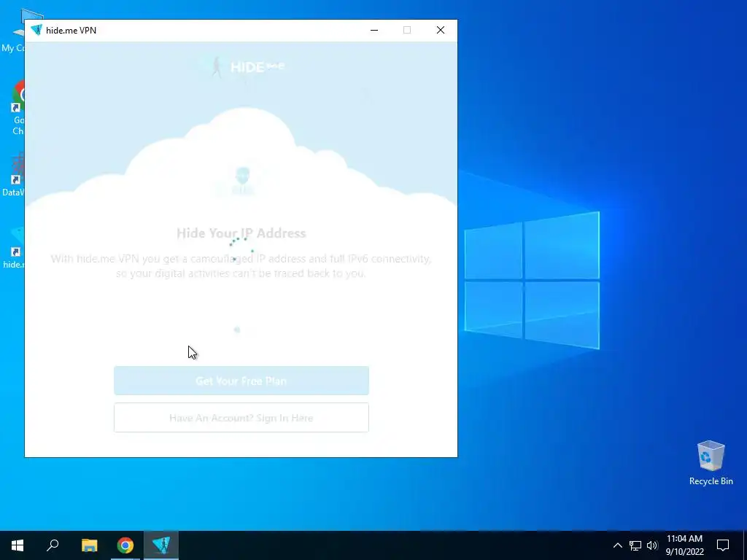Open the Windows Start menu

tap(18, 545)
